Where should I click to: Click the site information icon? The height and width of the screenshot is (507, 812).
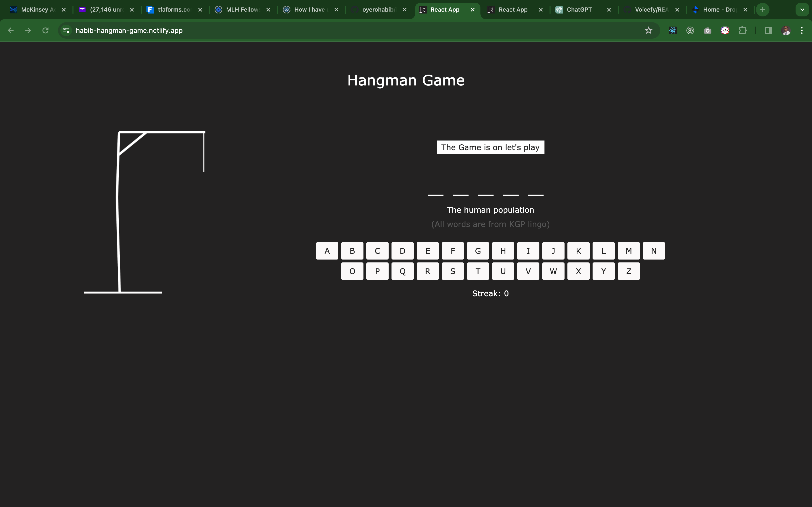coord(66,30)
